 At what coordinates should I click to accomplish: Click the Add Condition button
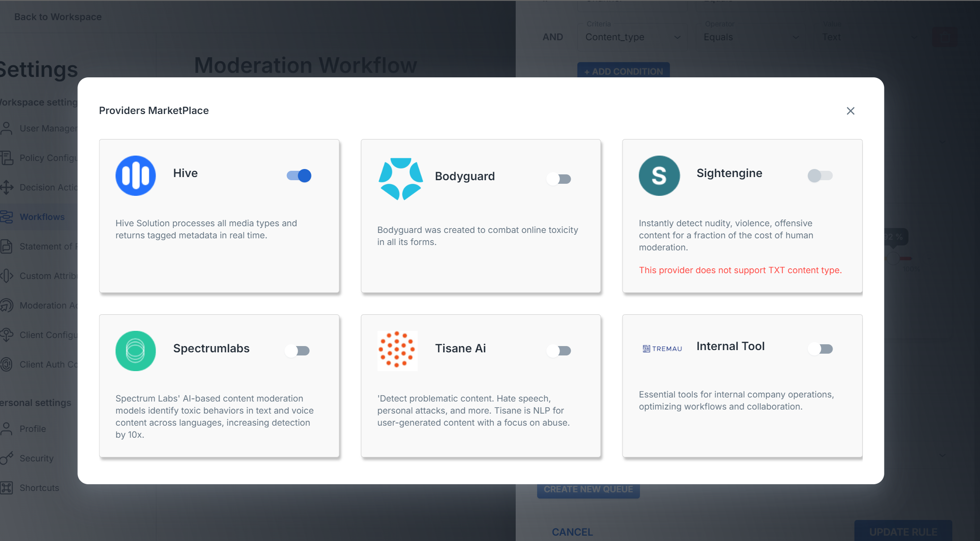point(623,70)
